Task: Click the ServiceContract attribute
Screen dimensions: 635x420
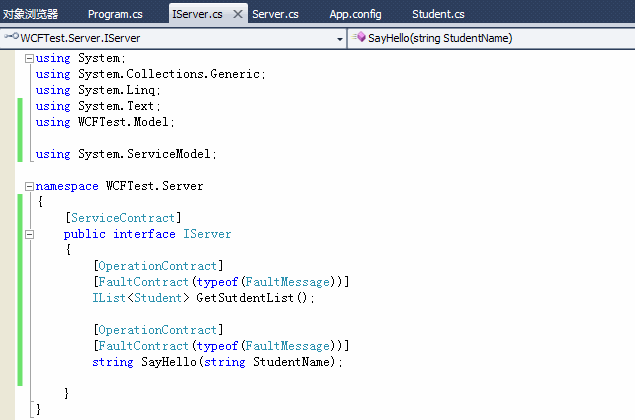Action: click(x=123, y=218)
